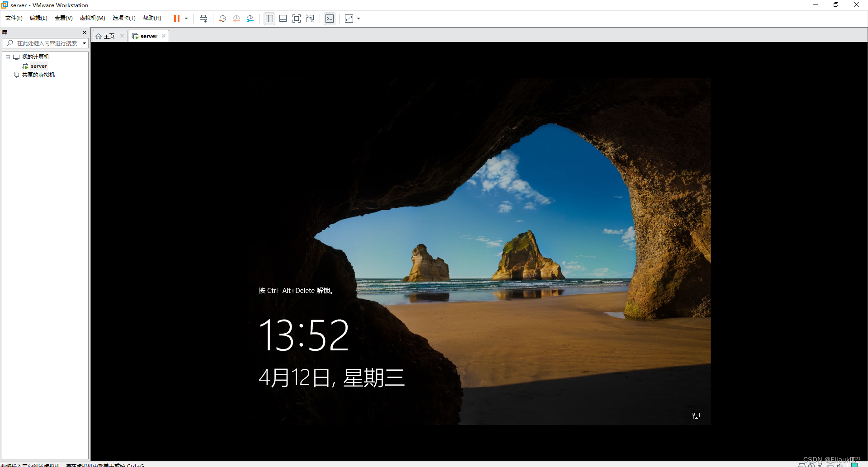Close the 库 library panel
The width and height of the screenshot is (868, 467).
pos(85,33)
